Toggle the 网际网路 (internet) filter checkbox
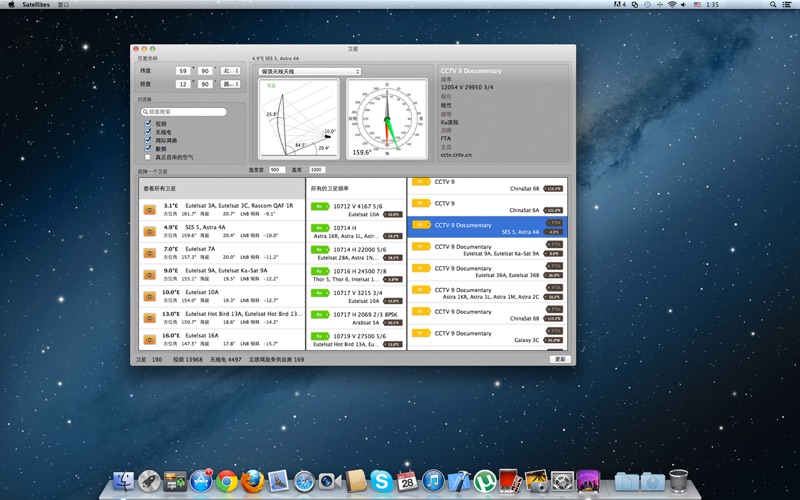This screenshot has height=500, width=800. (148, 140)
